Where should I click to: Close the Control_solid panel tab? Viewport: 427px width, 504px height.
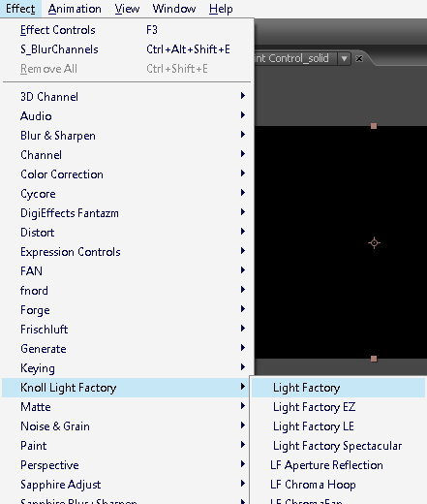pyautogui.click(x=359, y=59)
